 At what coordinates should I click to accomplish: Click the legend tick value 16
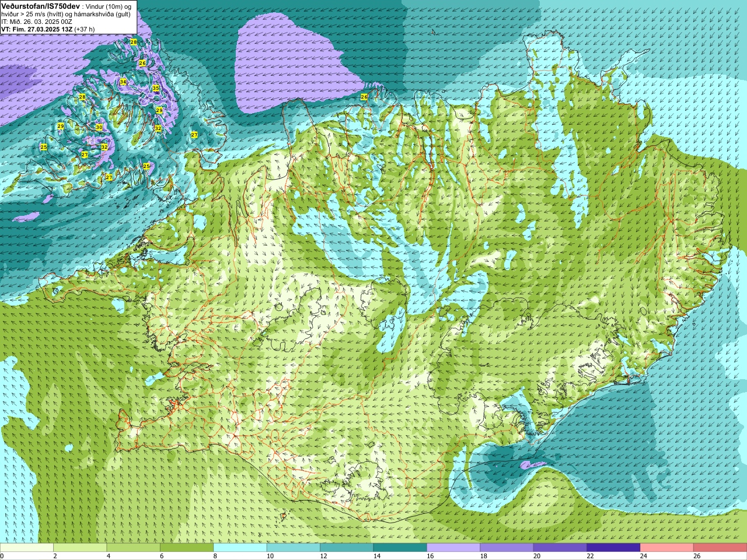(430, 556)
